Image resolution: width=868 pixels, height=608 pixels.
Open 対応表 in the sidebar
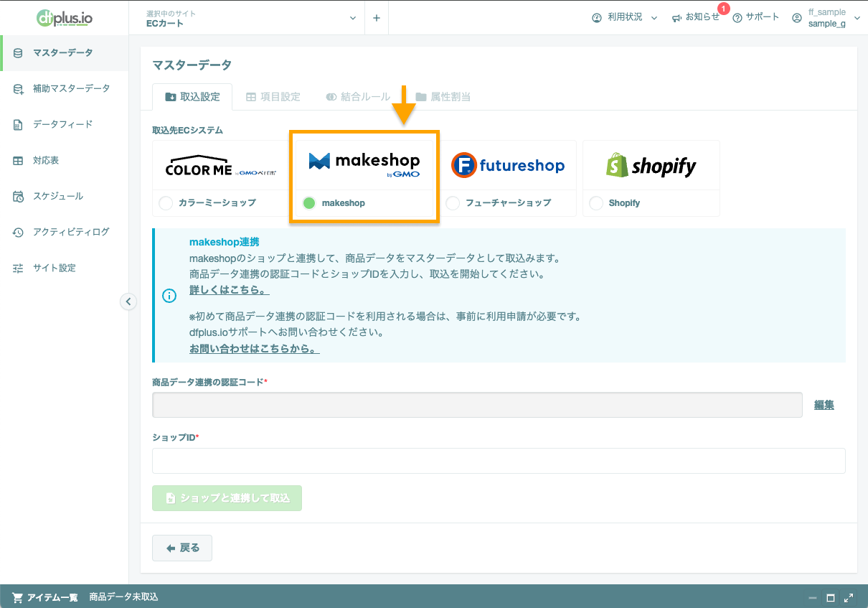point(65,160)
